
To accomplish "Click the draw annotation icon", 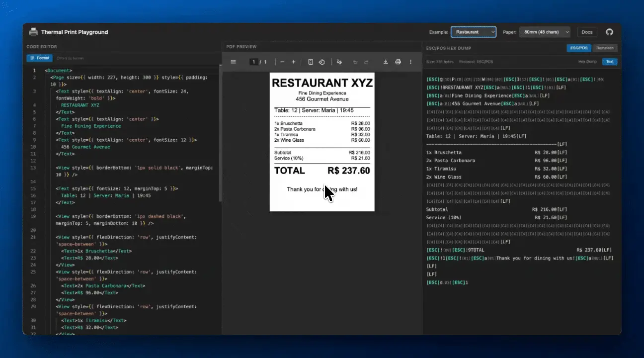I will [339, 62].
